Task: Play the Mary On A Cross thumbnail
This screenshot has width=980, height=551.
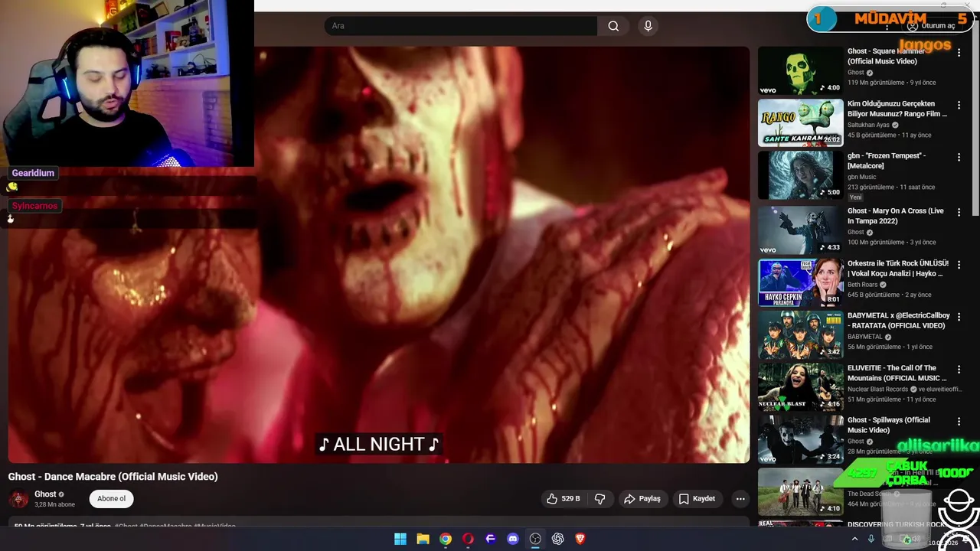Action: (800, 230)
